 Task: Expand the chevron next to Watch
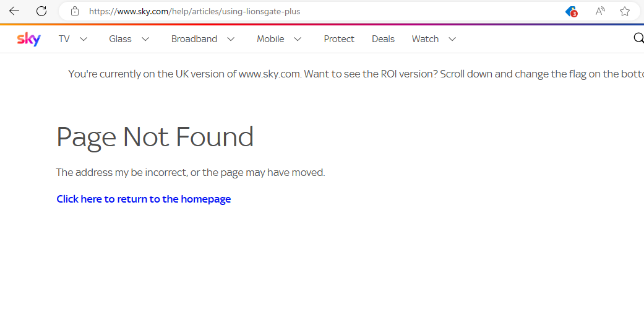(452, 39)
